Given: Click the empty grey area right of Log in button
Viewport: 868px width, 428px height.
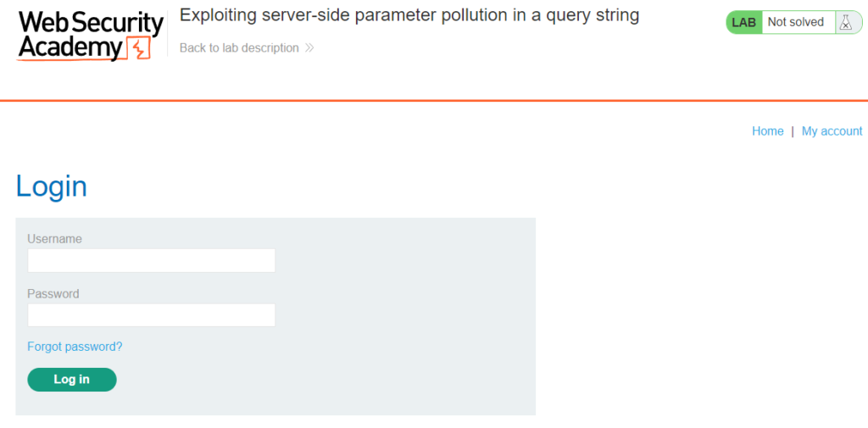Looking at the screenshot, I should (x=325, y=380).
